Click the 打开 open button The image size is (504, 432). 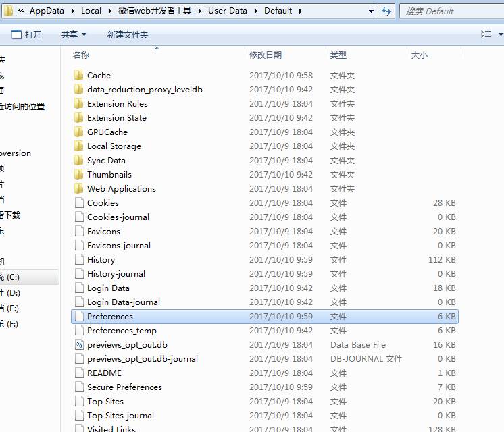point(26,34)
